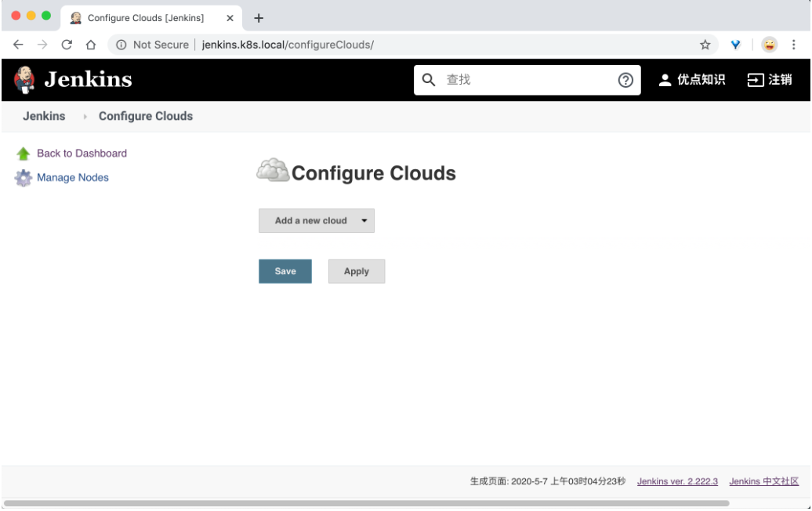Click the macOS green maximize button

46,16
